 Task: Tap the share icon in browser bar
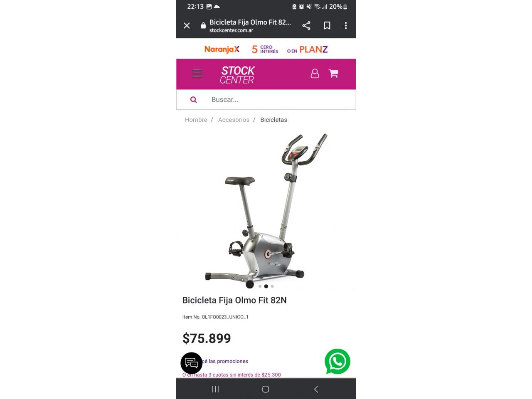tap(306, 26)
